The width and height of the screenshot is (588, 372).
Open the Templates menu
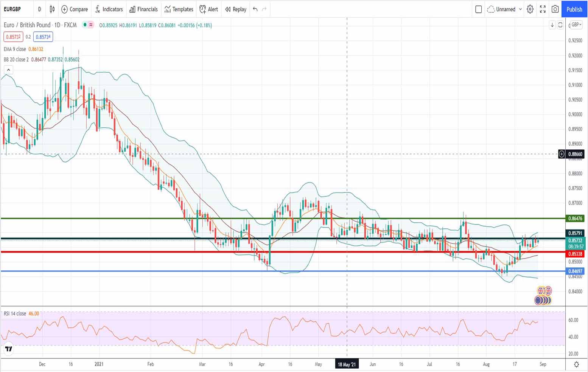179,9
